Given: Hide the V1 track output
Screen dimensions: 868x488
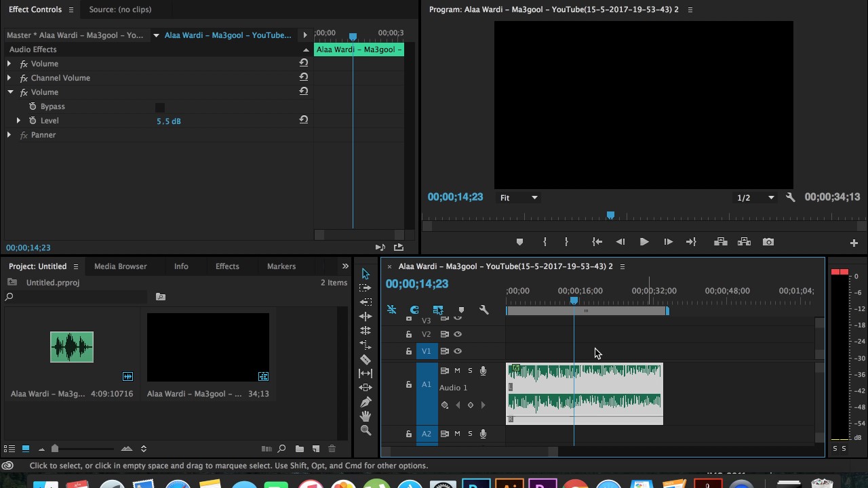Looking at the screenshot, I should pos(458,351).
